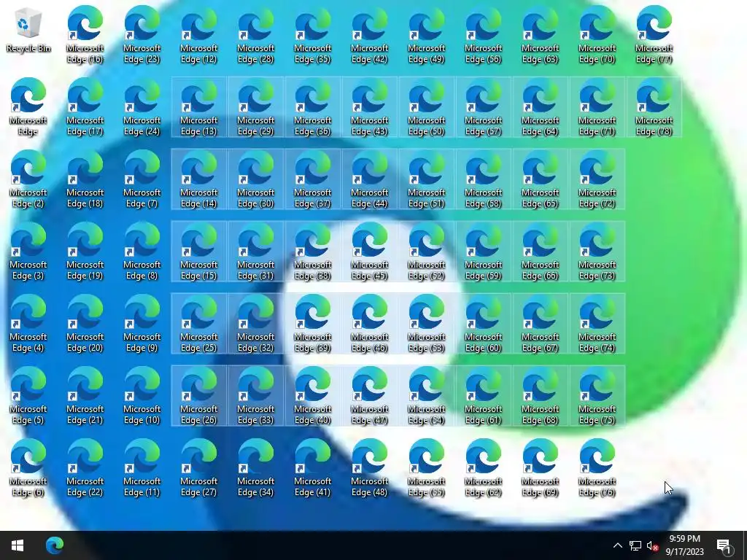Click the Microsoft Edge (28) desktop icon
The width and height of the screenshot is (747, 560).
coord(256,35)
